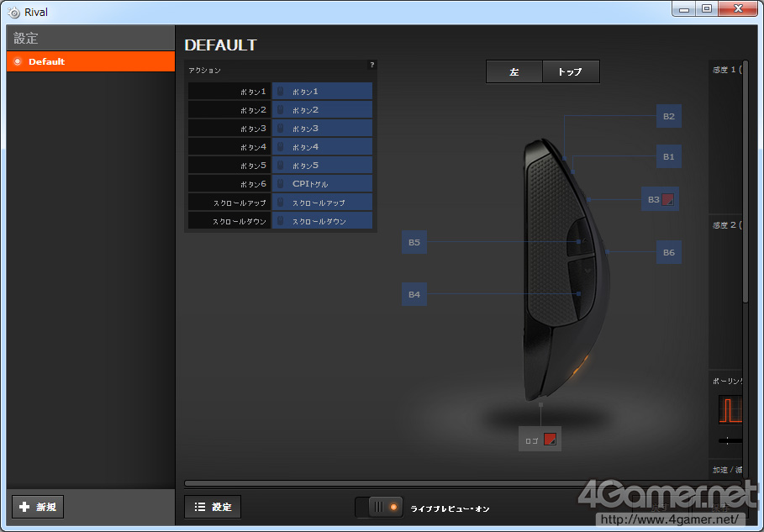Click the mouse icon in ボタン1 action field
This screenshot has height=532, width=764.
coord(280,91)
